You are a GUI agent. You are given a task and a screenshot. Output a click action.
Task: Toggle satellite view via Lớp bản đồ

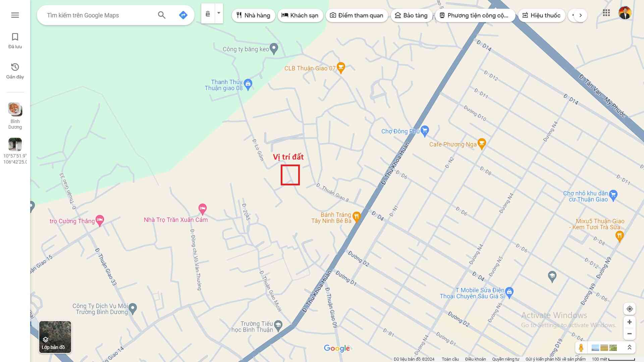55,337
